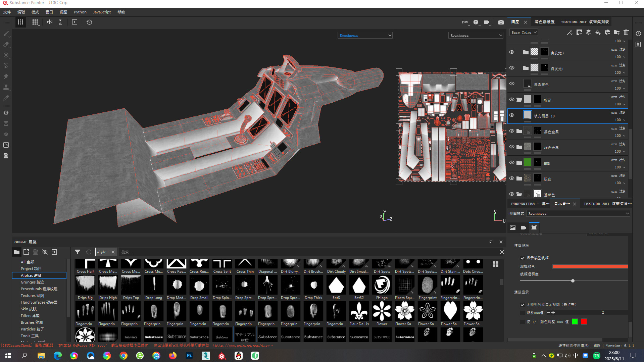The image size is (644, 362).
Task: Open the JavaScript menu
Action: pos(102,12)
